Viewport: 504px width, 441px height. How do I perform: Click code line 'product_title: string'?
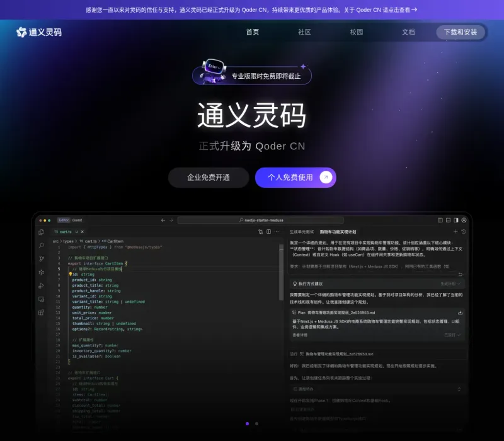coord(95,285)
